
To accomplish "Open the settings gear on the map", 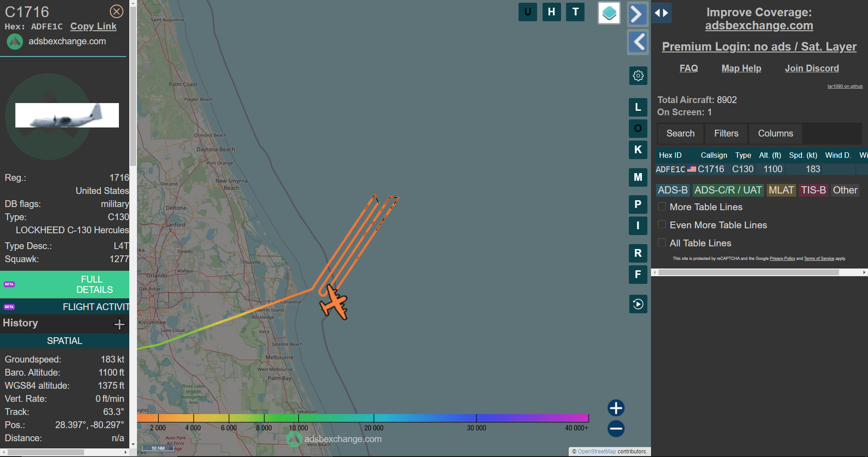I will pos(638,75).
